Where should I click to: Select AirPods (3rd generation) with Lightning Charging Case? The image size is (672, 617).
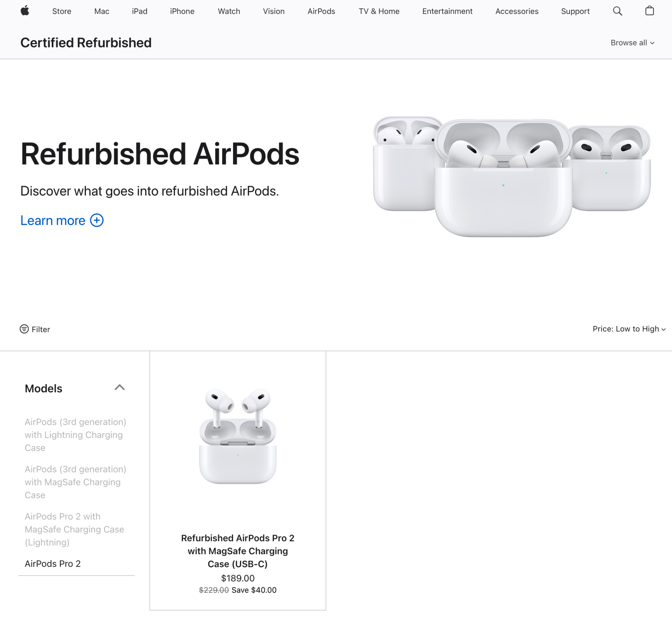(76, 435)
